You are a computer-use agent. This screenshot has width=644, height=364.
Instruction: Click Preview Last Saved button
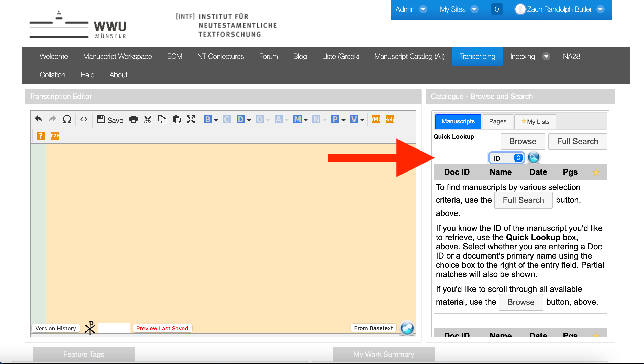(162, 328)
